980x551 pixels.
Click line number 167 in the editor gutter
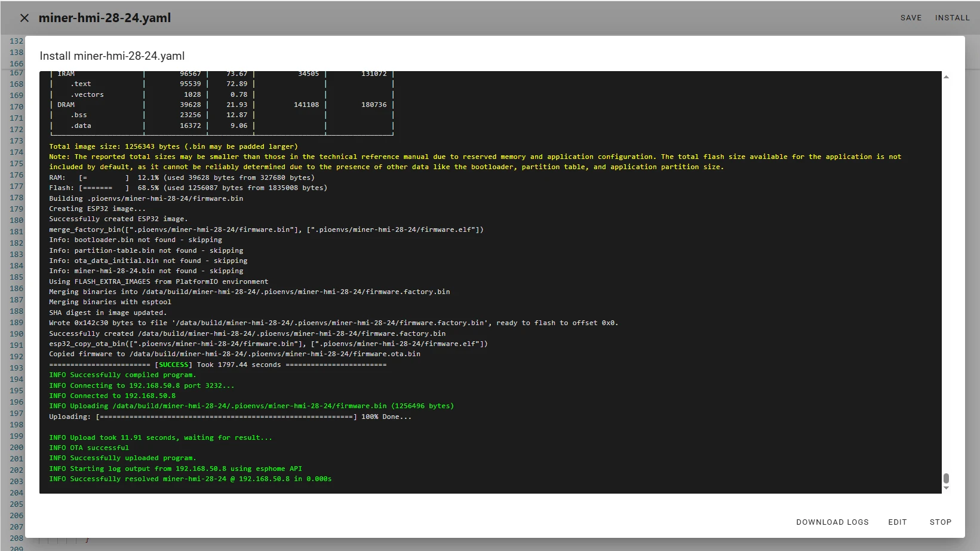coord(16,73)
